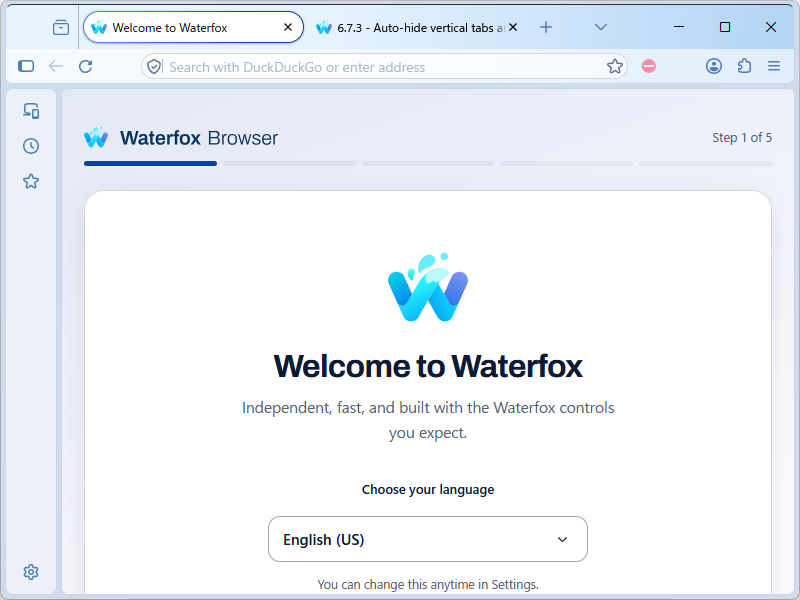The height and width of the screenshot is (600, 800).
Task: Close the Welcome to Waterfox tab
Action: click(x=288, y=27)
